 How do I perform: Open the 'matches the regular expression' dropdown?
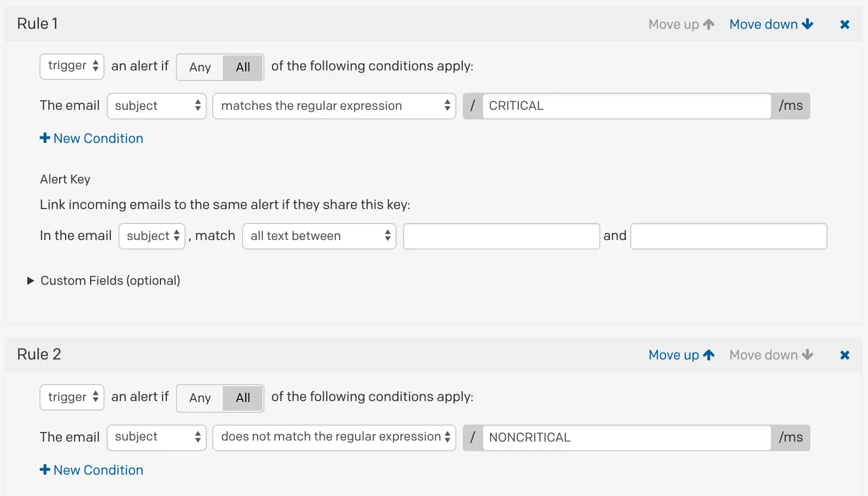334,106
